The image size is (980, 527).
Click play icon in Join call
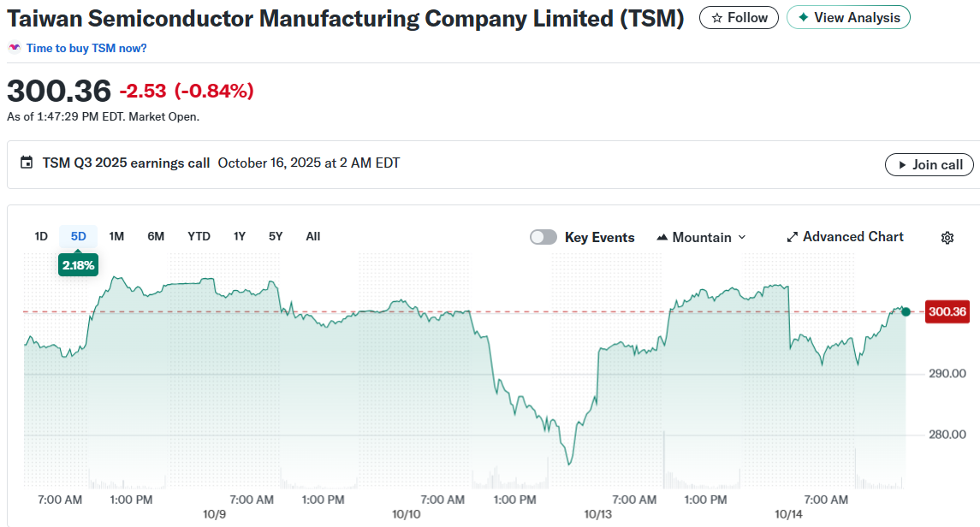(x=901, y=165)
